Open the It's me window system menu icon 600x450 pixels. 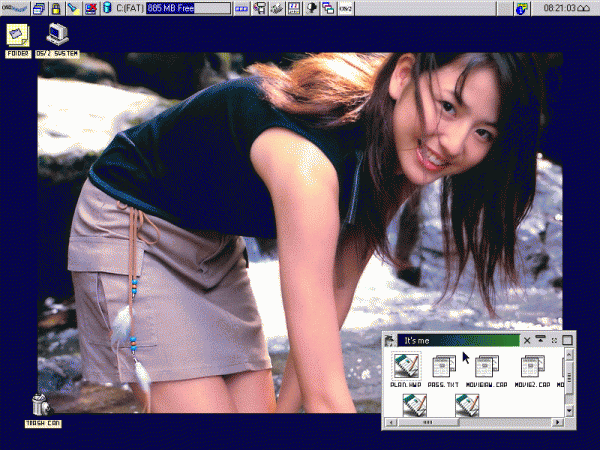[390, 340]
